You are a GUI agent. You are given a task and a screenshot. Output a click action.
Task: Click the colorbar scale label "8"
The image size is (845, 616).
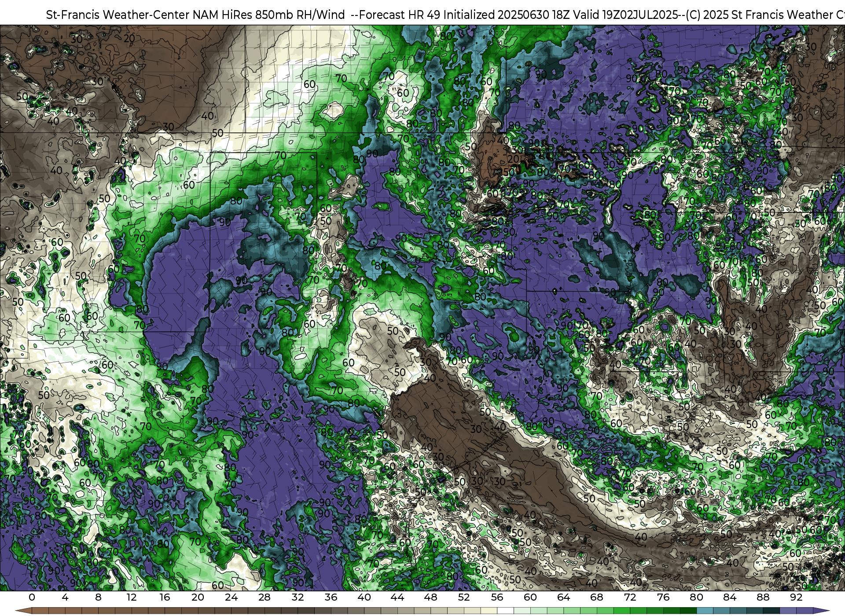98,597
